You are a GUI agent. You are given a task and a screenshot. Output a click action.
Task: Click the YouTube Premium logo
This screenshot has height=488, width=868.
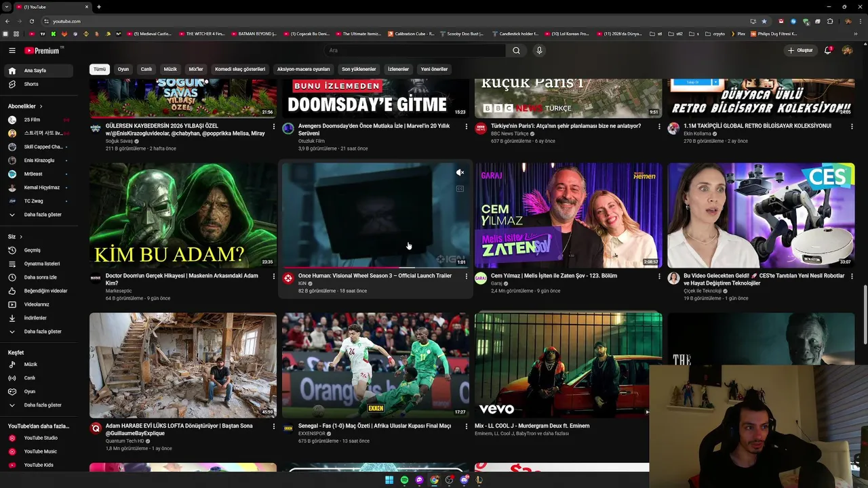[x=42, y=50]
